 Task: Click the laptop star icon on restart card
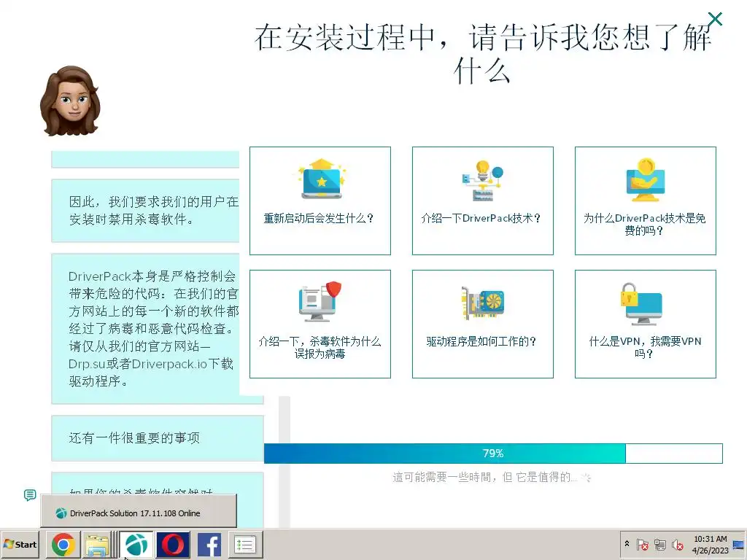click(x=322, y=179)
